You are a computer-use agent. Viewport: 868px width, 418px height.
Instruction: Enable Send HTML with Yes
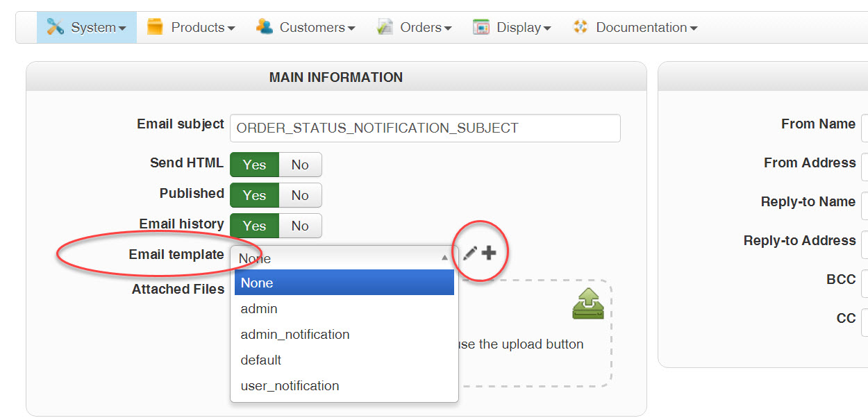point(254,165)
